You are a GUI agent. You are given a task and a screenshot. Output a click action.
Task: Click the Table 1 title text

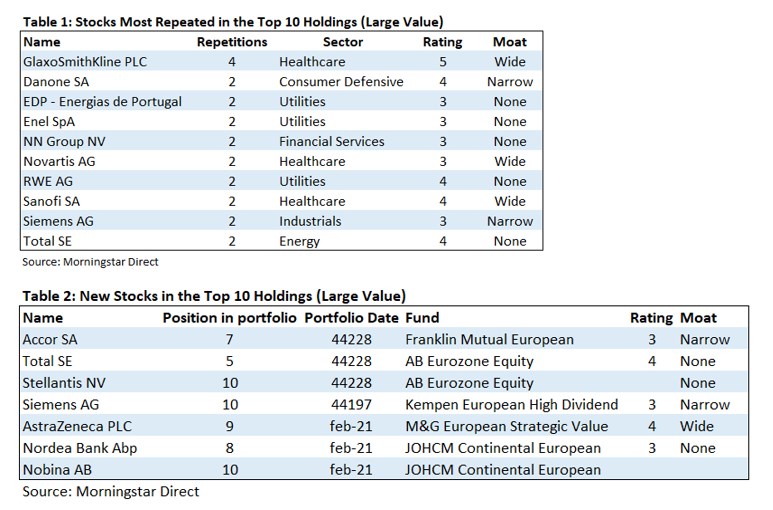tap(232, 21)
